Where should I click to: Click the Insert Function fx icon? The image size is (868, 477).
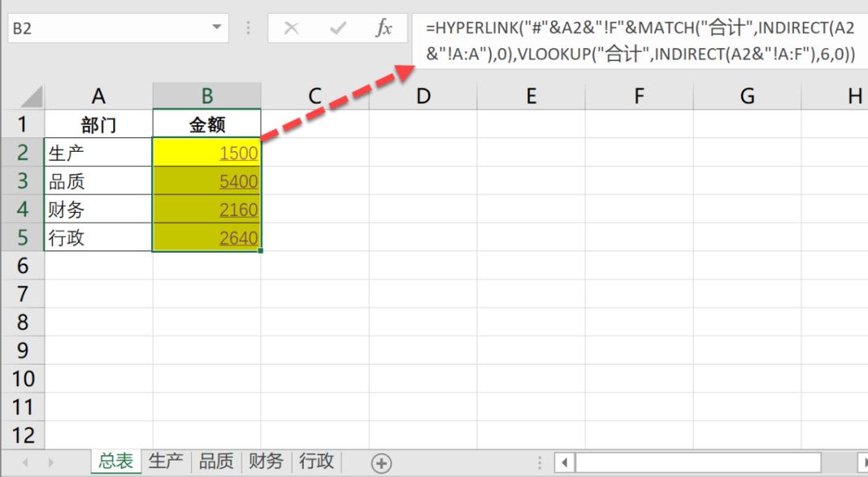383,29
